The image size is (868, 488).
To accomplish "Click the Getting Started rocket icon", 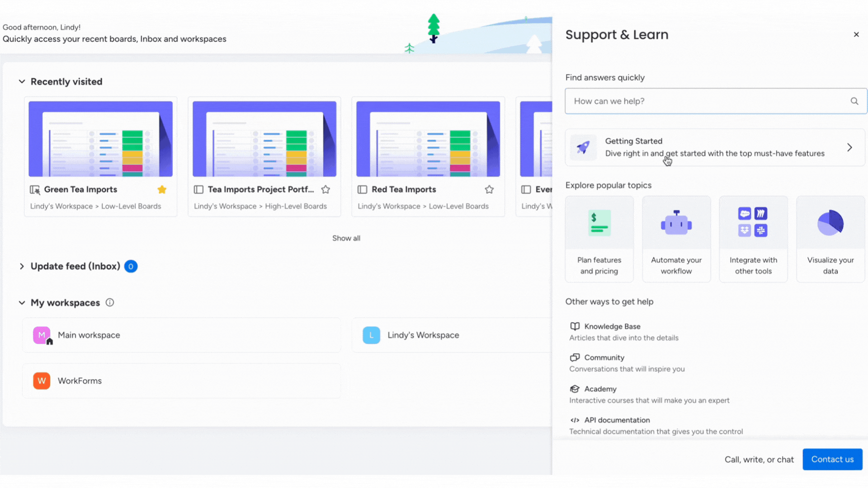I will point(584,146).
